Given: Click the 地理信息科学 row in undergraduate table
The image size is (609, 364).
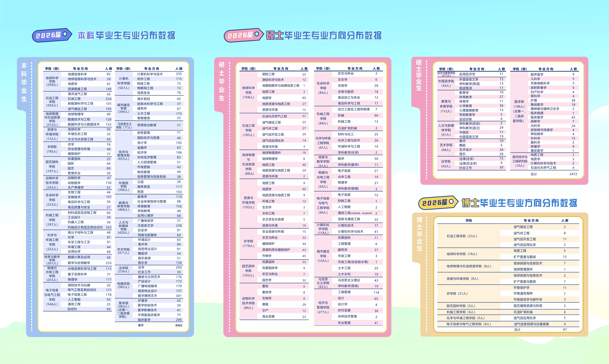Looking at the screenshot, I should pos(86,74).
